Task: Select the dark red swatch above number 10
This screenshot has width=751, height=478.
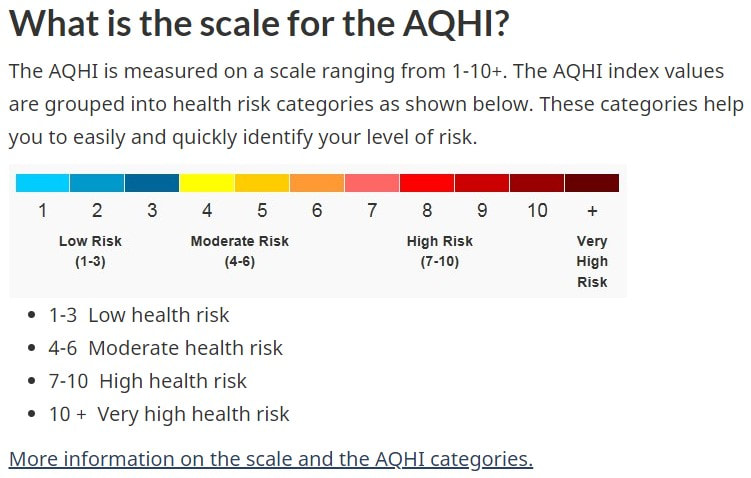Action: click(x=537, y=183)
